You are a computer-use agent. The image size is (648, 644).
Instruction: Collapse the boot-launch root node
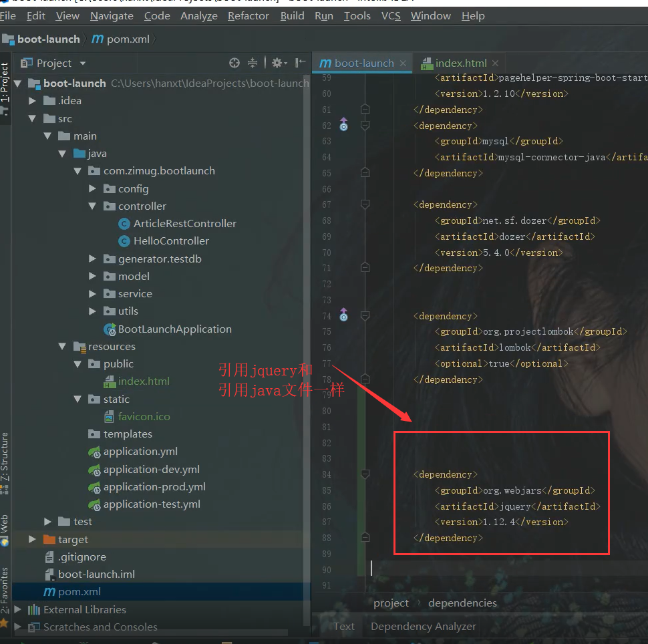[17, 84]
